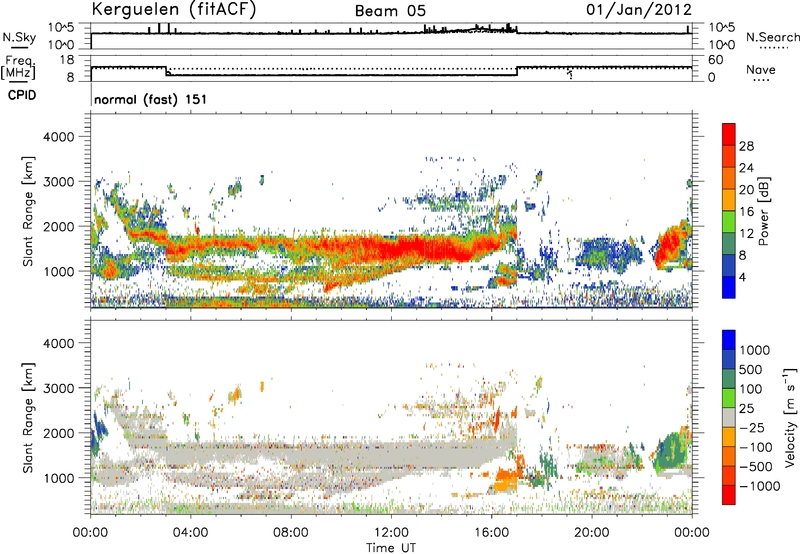Click the frequency step-down near 03:00
The width and height of the screenshot is (800, 554).
[x=166, y=71]
